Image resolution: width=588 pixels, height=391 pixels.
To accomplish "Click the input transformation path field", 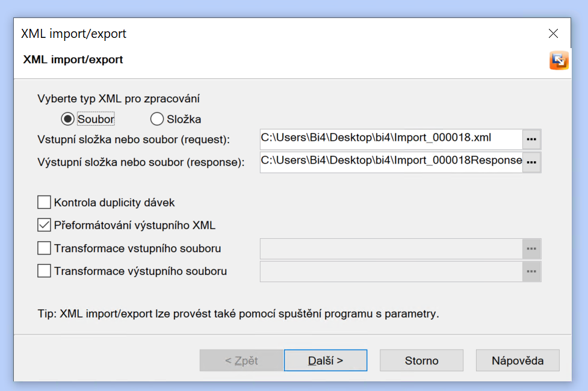I will (390, 248).
